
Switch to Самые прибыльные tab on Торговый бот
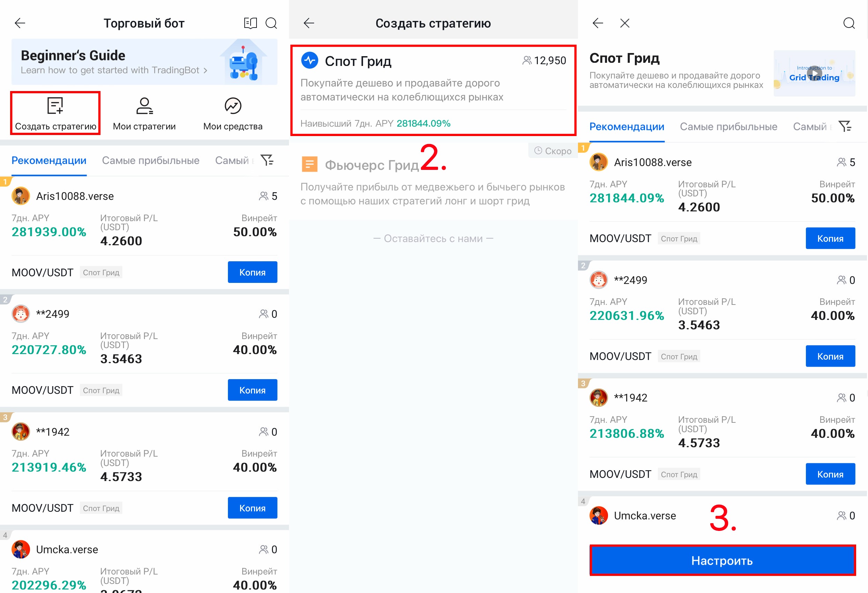coord(150,160)
